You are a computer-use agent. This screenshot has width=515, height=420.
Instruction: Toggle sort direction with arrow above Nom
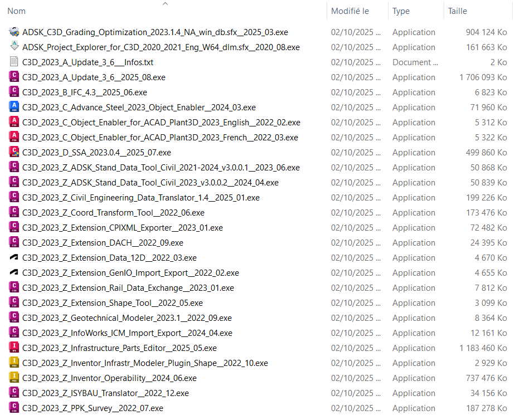(x=165, y=4)
